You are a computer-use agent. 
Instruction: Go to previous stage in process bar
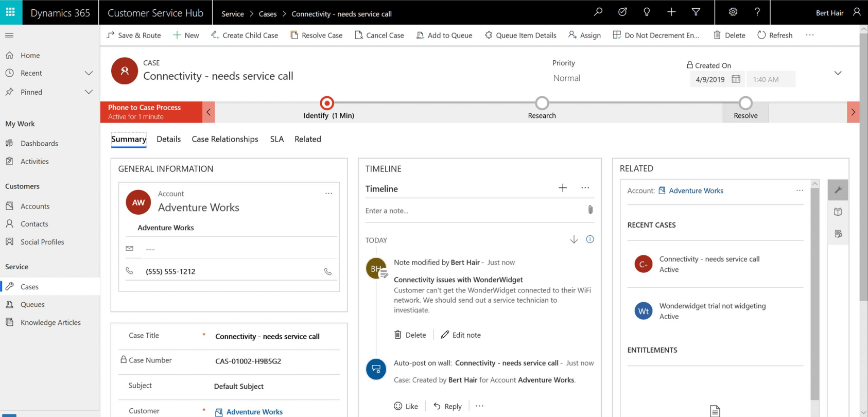tap(209, 112)
